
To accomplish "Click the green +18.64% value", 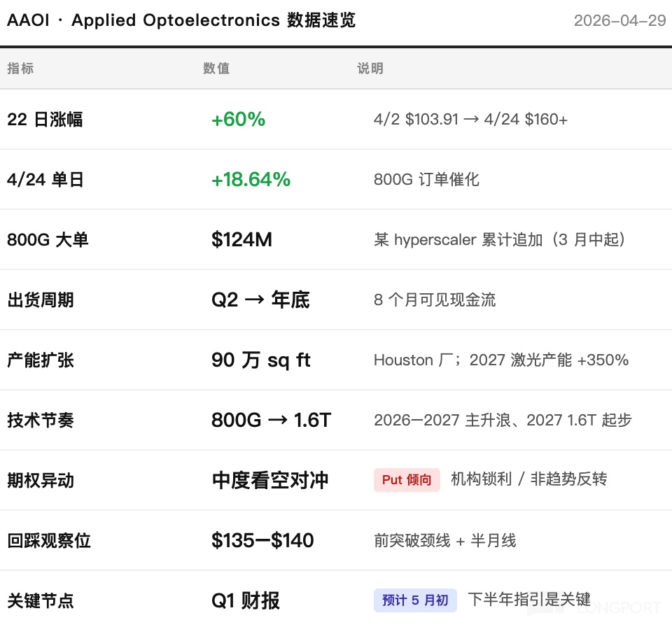I will [251, 179].
